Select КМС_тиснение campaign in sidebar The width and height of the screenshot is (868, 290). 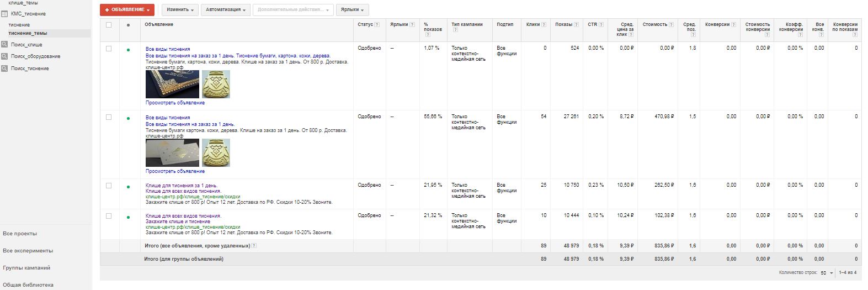(28, 13)
